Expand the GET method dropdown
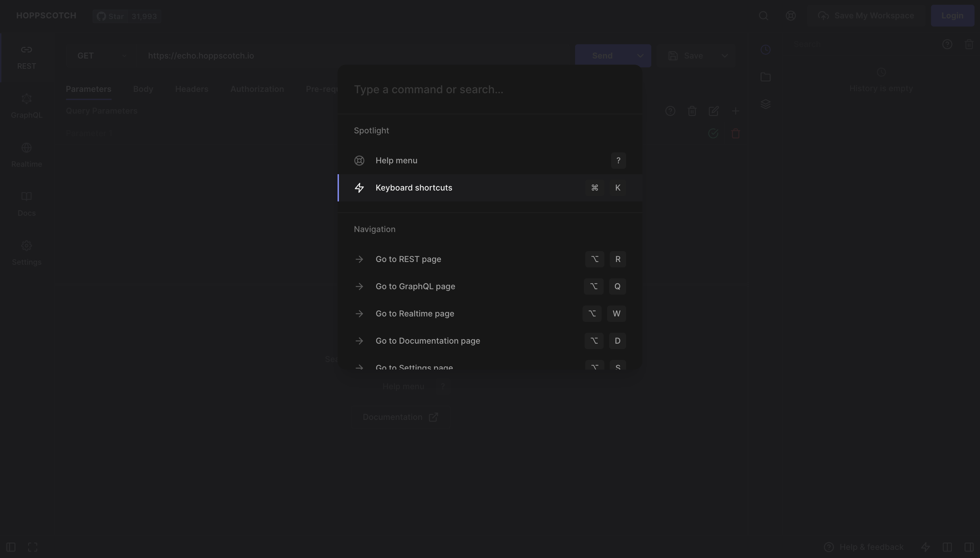 (x=101, y=56)
